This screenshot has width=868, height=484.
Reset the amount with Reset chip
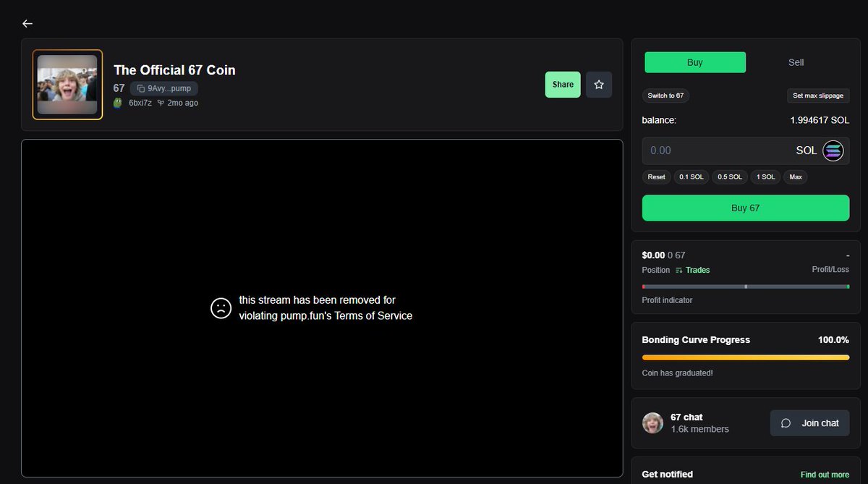click(x=656, y=177)
